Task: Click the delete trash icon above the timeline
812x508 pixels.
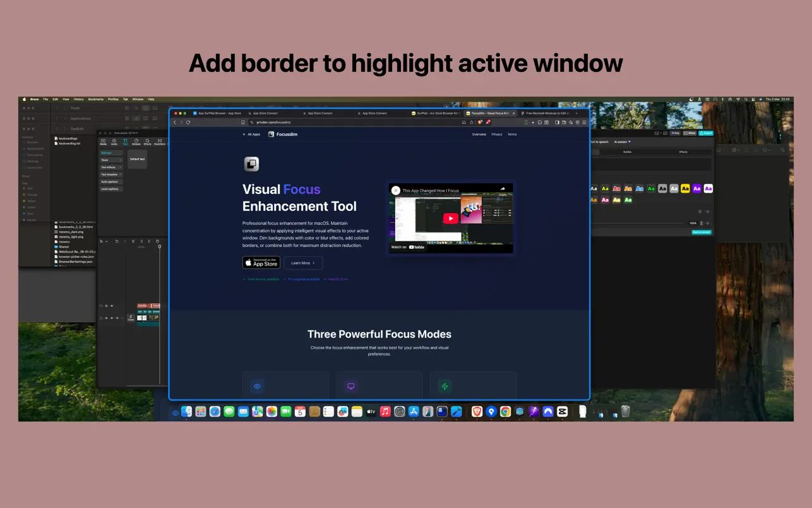Action: [x=158, y=241]
